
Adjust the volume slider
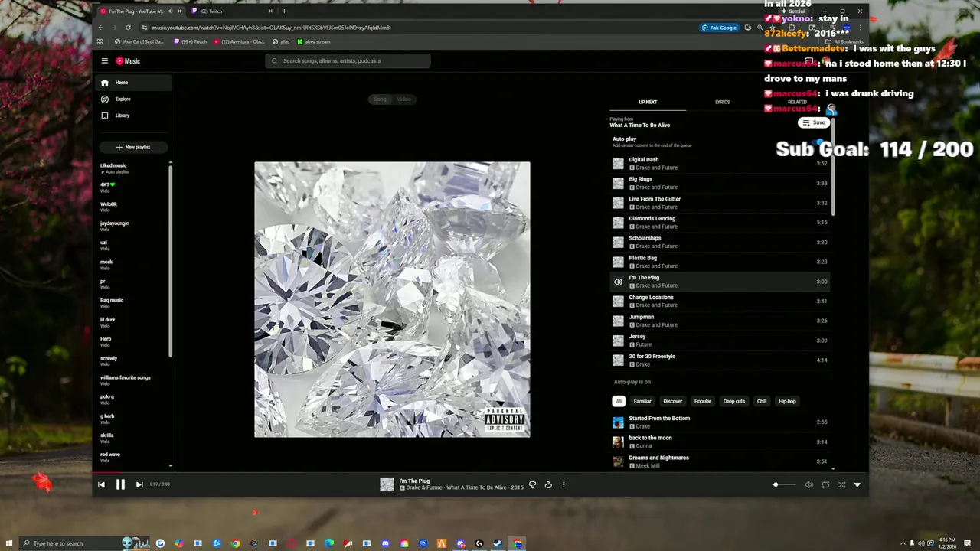[784, 484]
